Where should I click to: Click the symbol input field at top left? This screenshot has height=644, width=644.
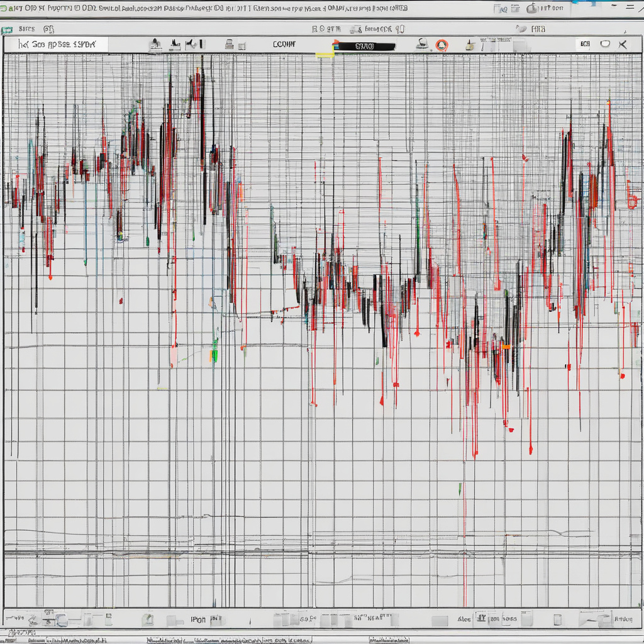pyautogui.click(x=57, y=45)
